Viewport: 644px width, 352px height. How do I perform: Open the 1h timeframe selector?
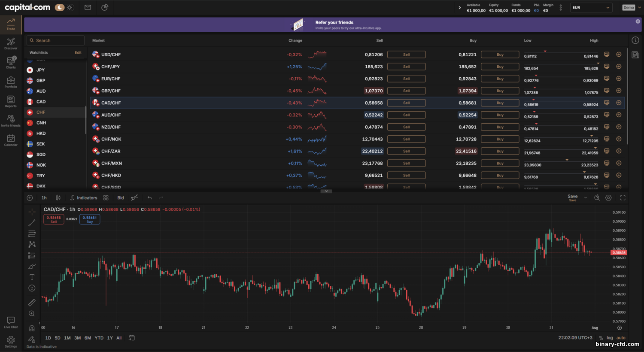point(44,198)
